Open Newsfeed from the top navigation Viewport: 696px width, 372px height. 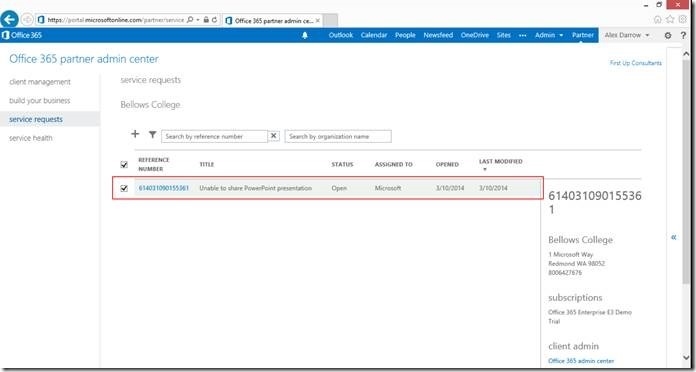pyautogui.click(x=438, y=35)
